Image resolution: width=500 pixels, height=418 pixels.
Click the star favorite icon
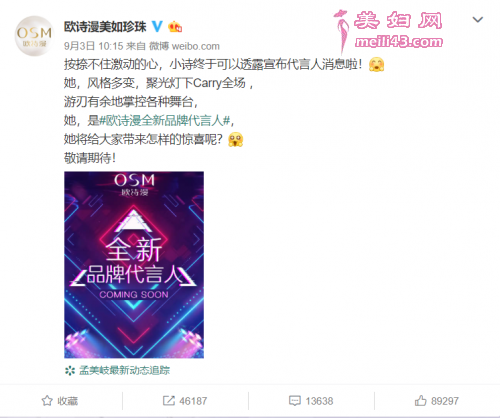coord(47,401)
